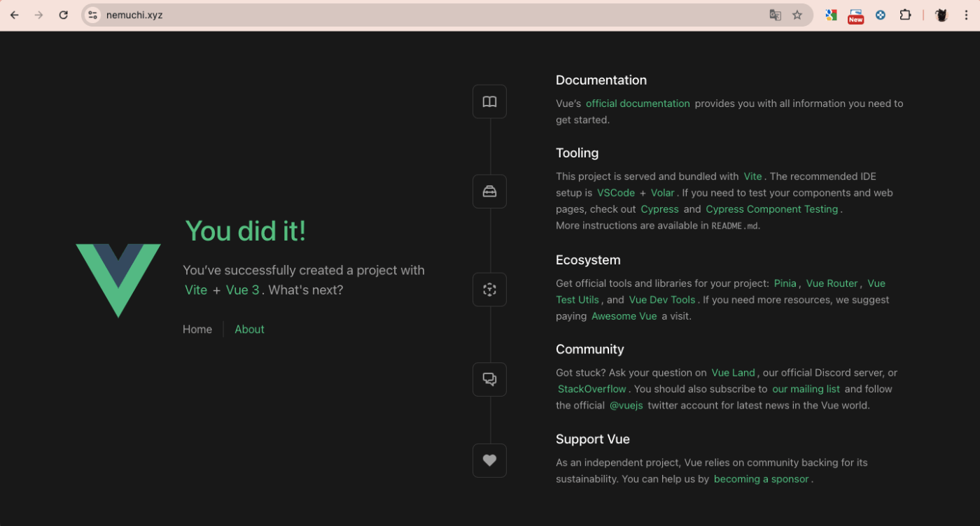
Task: Click the Support Vue heading
Action: click(x=593, y=439)
